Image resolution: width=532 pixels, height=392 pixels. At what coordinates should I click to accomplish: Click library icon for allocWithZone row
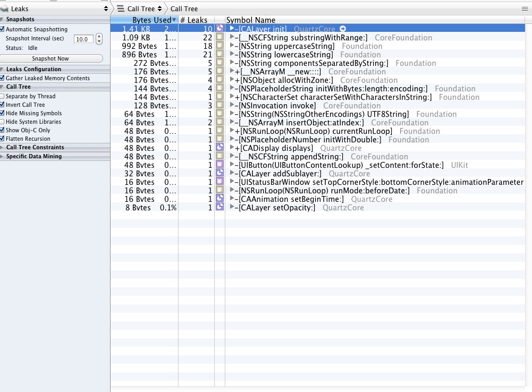(220, 79)
